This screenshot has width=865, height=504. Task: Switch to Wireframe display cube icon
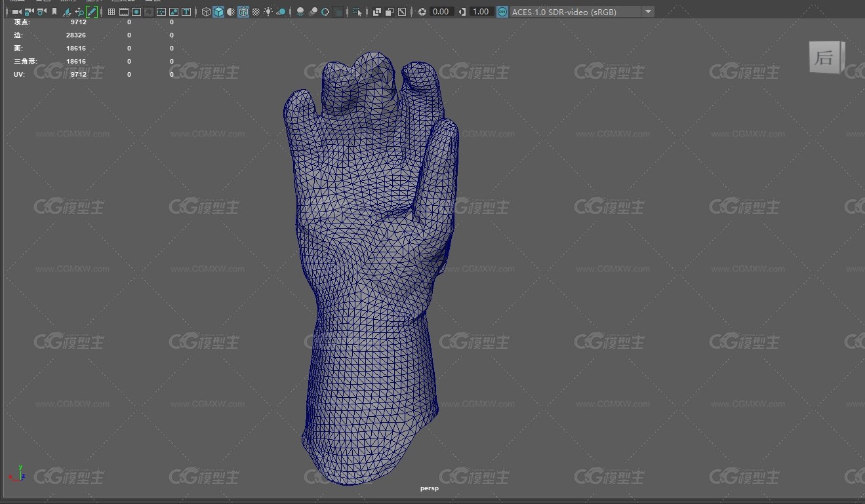(206, 12)
